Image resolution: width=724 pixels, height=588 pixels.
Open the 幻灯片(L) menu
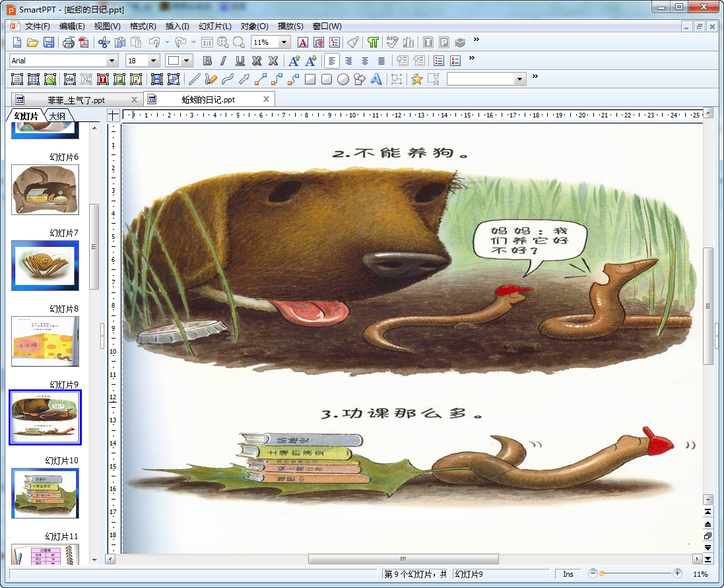[214, 26]
